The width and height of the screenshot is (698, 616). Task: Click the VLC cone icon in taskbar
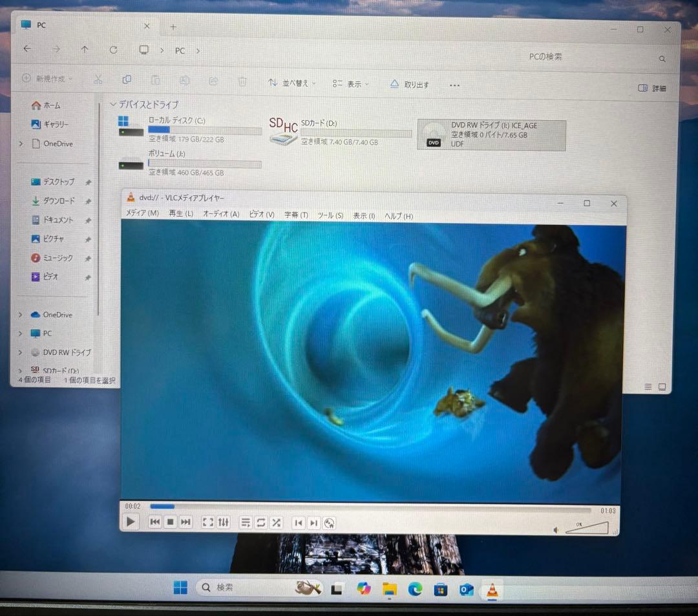pos(492,589)
